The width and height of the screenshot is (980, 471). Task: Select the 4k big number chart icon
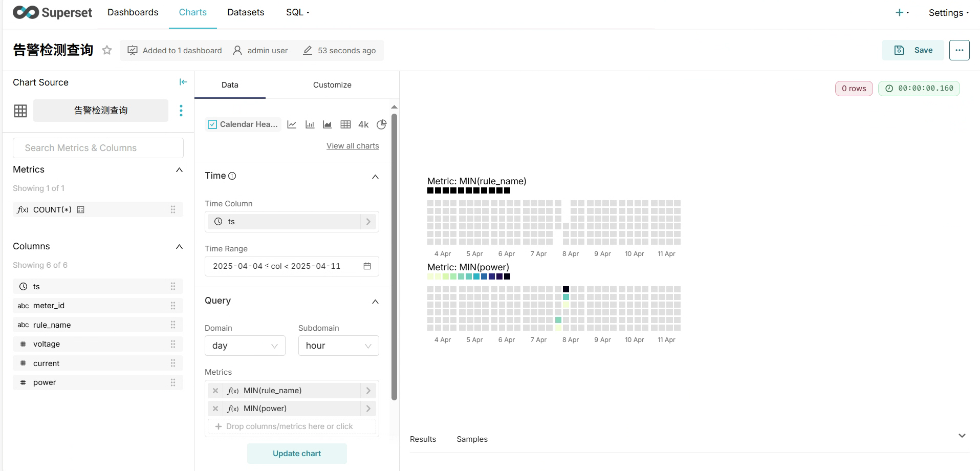pyautogui.click(x=363, y=124)
